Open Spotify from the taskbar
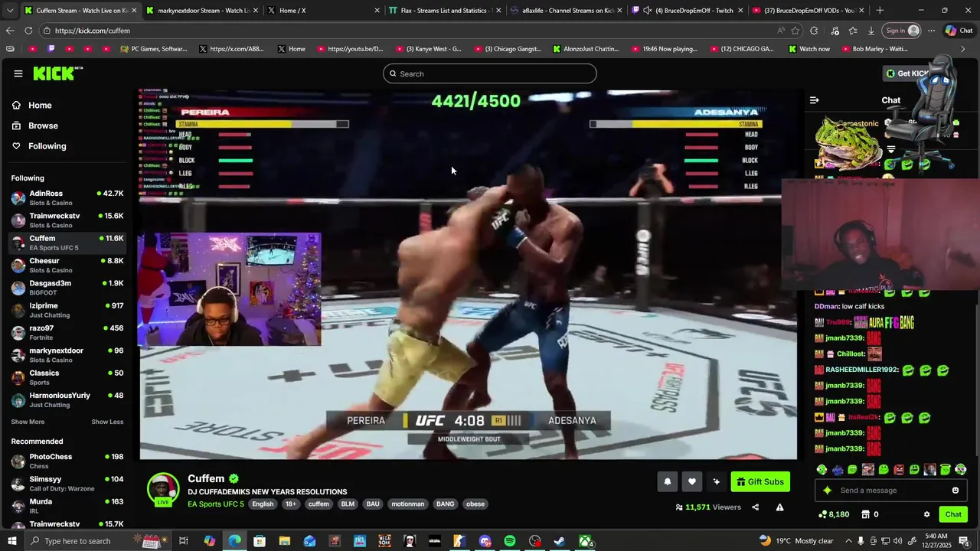The height and width of the screenshot is (551, 980). [x=510, y=541]
